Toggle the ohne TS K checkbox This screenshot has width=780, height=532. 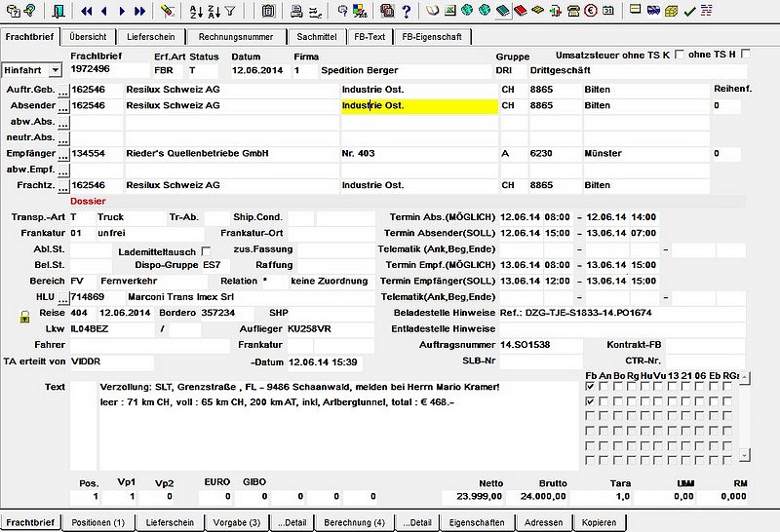coord(680,55)
